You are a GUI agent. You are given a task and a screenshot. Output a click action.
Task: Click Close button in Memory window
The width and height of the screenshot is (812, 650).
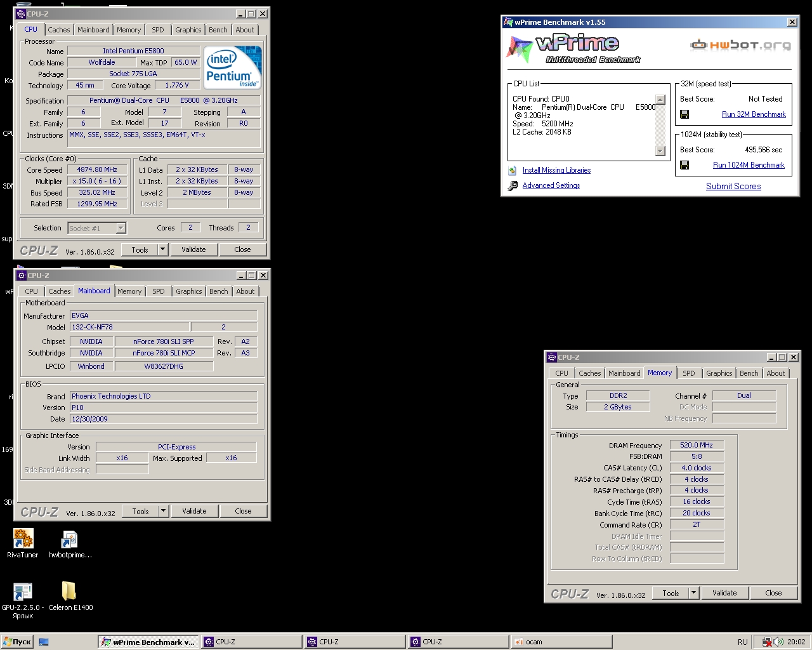pos(773,593)
